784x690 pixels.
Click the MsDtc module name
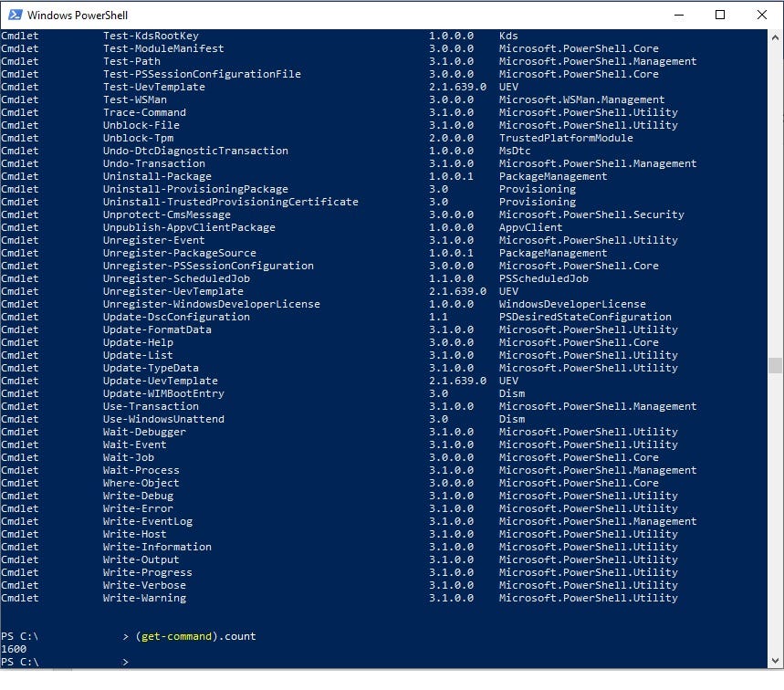(515, 151)
